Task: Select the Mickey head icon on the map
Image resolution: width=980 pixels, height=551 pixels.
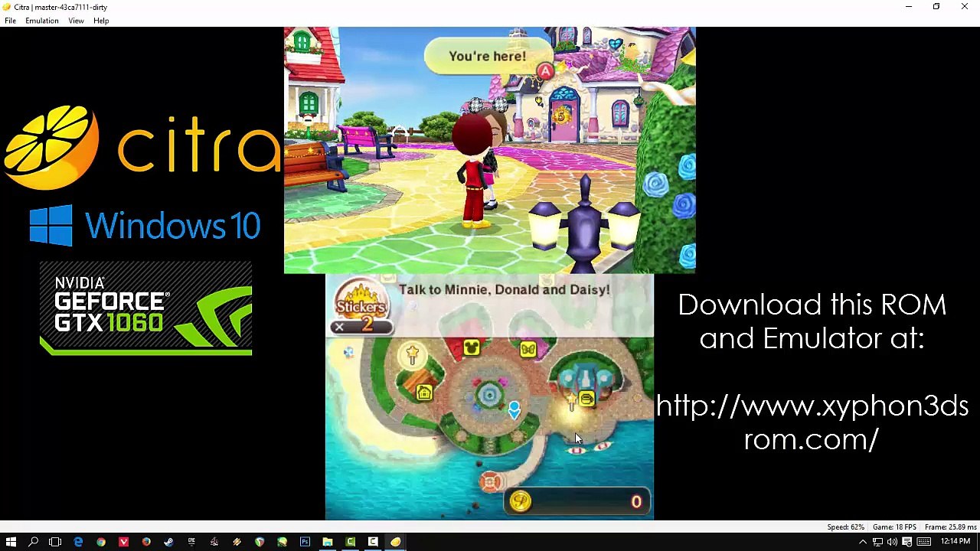Action: pos(471,348)
